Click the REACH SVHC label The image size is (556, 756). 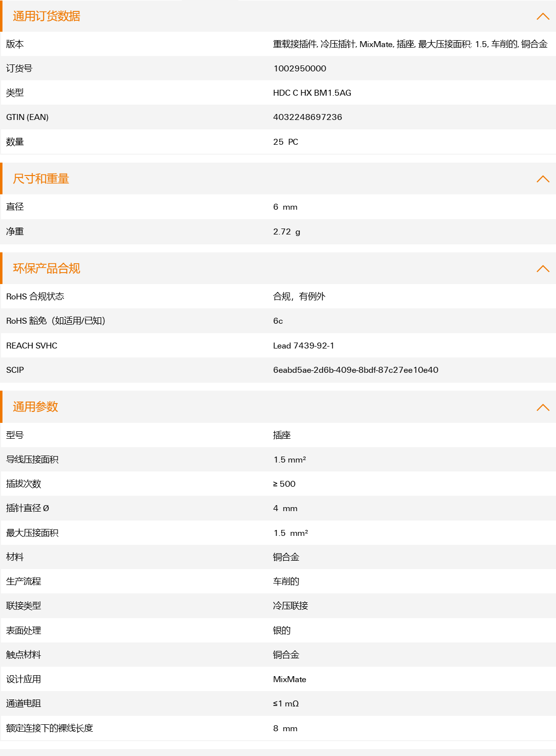click(x=32, y=346)
